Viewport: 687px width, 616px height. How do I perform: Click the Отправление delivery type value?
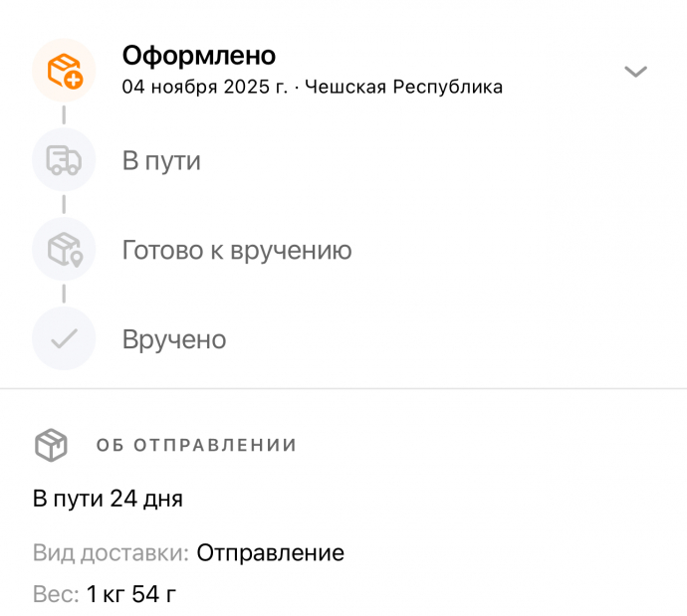click(x=270, y=553)
